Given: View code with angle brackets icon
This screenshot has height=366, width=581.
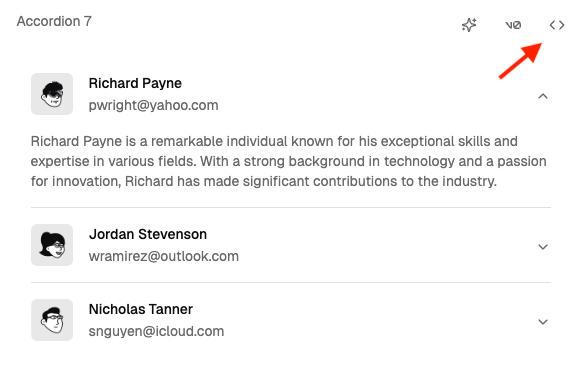Looking at the screenshot, I should click(557, 25).
